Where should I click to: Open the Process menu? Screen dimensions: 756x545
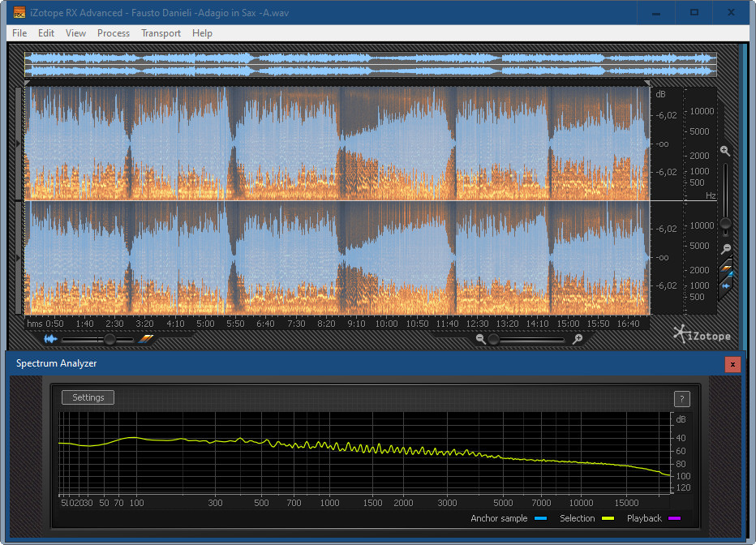pyautogui.click(x=114, y=33)
